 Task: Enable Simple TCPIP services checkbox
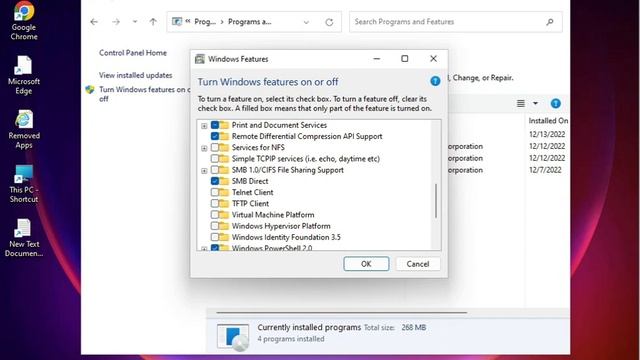pyautogui.click(x=215, y=158)
